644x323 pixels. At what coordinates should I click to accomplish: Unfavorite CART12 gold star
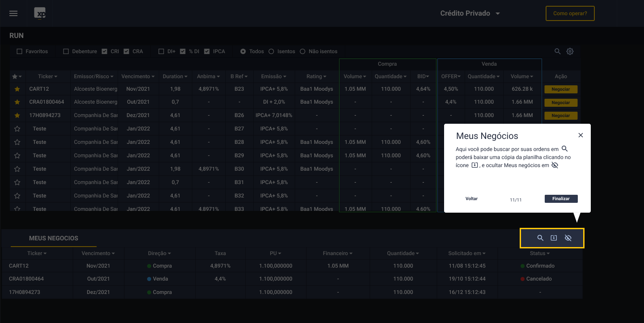point(17,89)
